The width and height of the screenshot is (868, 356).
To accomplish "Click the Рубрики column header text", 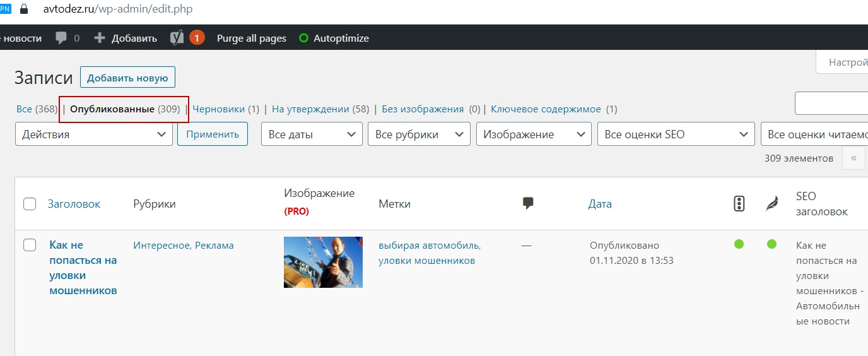I will coord(155,204).
